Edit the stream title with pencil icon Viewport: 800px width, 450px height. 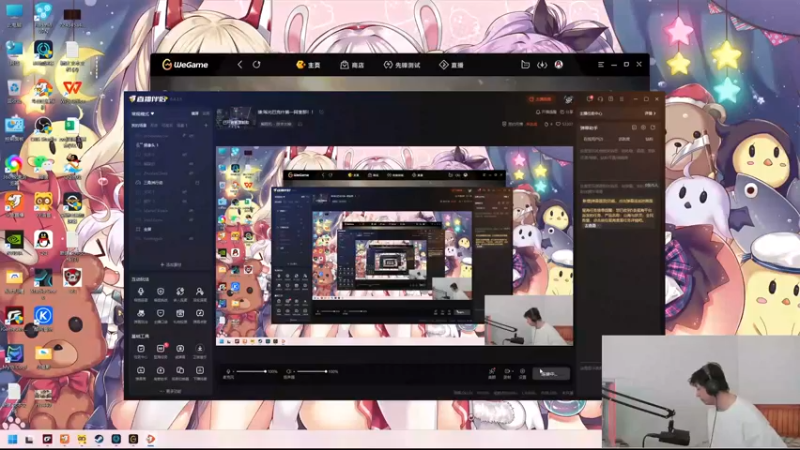point(321,112)
